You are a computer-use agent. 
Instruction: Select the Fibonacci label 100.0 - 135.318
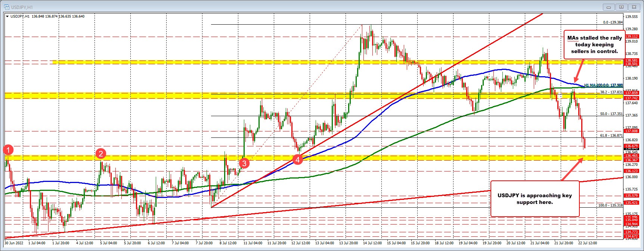click(x=611, y=205)
